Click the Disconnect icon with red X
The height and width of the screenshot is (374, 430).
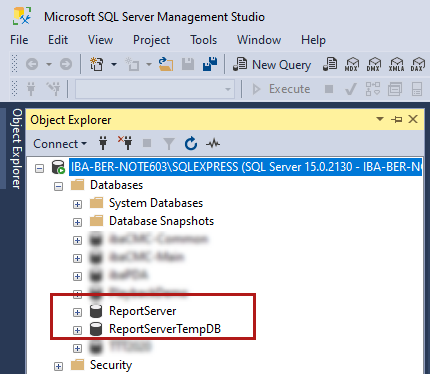(125, 143)
